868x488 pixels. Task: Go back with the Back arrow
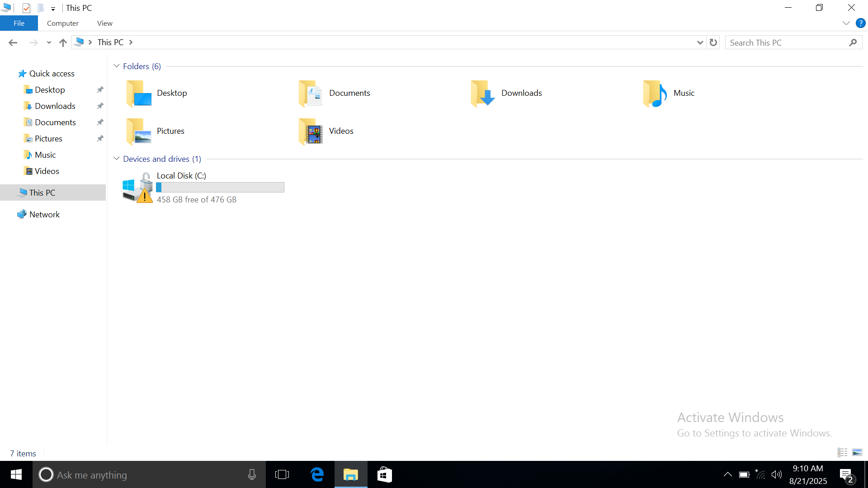[x=13, y=42]
